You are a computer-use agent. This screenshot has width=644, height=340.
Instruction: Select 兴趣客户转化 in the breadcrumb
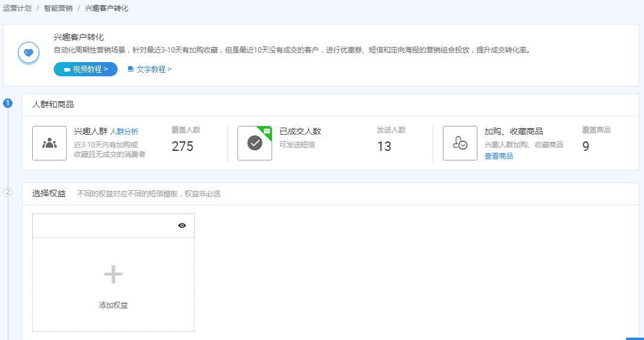[x=106, y=8]
